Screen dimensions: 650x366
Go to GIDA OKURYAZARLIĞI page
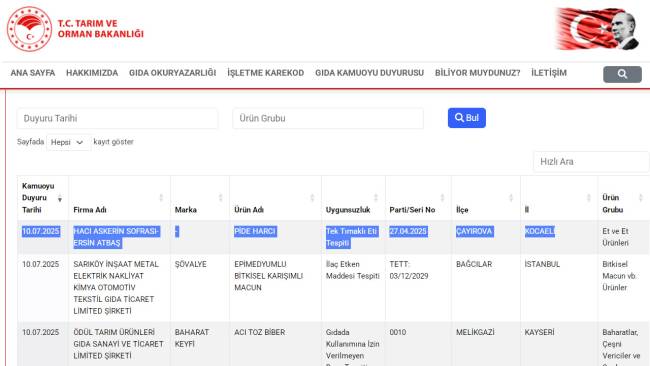[x=172, y=73]
